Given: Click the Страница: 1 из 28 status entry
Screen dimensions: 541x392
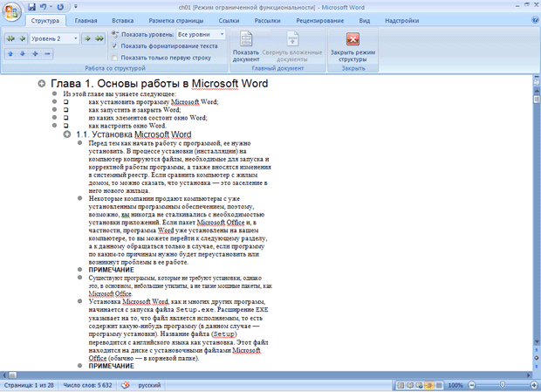Looking at the screenshot, I should (x=29, y=385).
